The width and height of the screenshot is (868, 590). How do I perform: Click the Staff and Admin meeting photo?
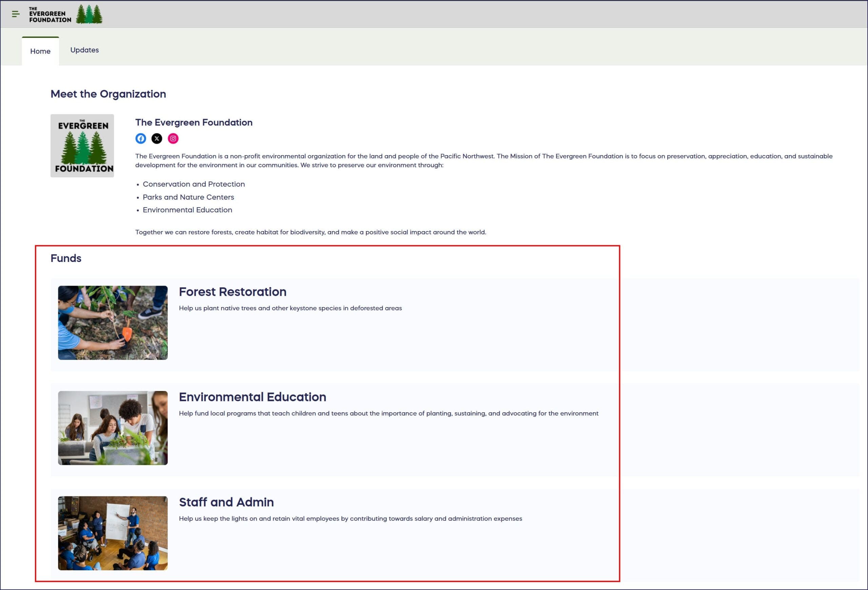113,533
